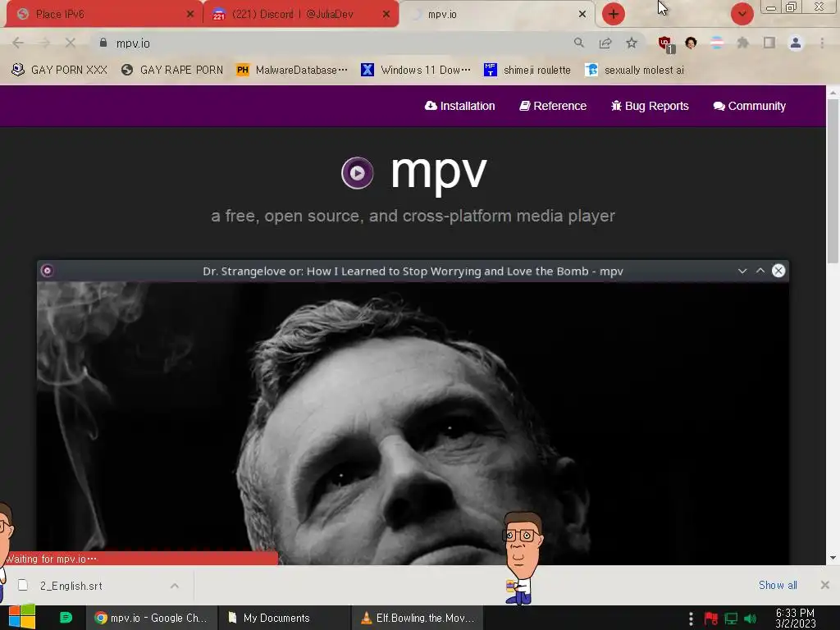Click the mpv logo icon
Image resolution: width=840 pixels, height=630 pixels.
click(x=358, y=173)
